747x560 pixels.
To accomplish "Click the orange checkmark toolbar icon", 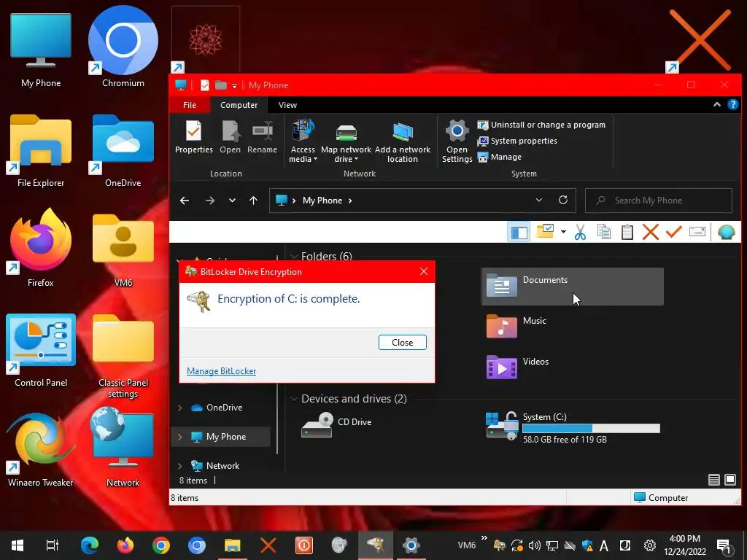I will (673, 232).
